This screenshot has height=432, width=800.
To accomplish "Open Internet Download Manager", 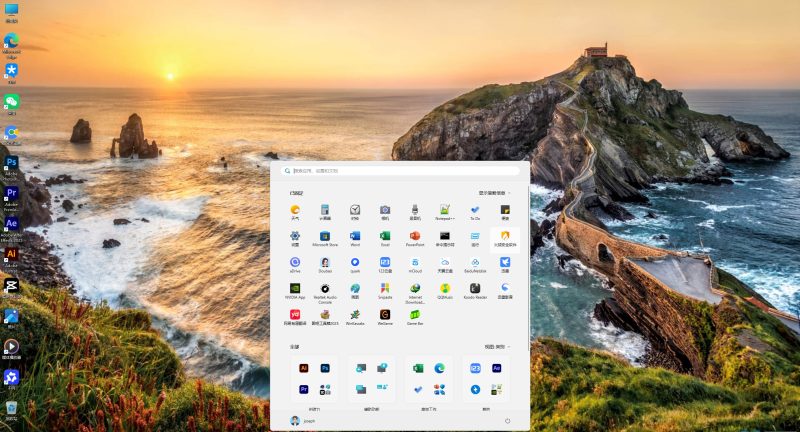I will point(415,289).
